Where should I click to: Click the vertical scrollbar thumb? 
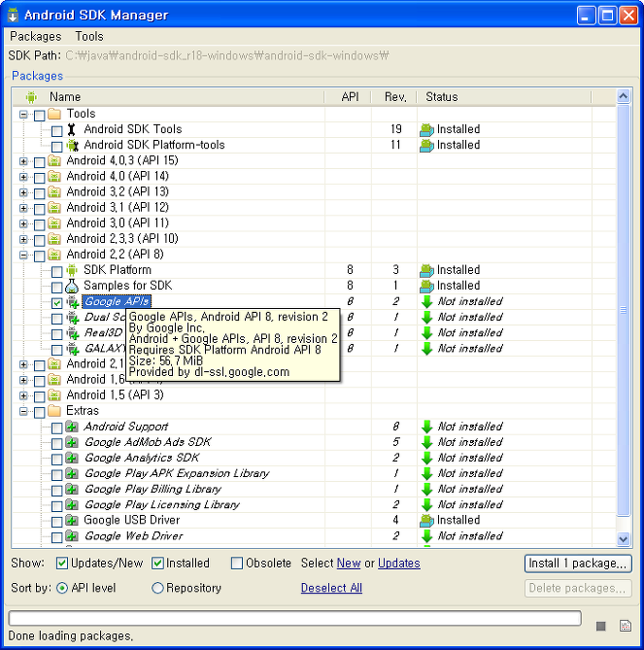624,310
